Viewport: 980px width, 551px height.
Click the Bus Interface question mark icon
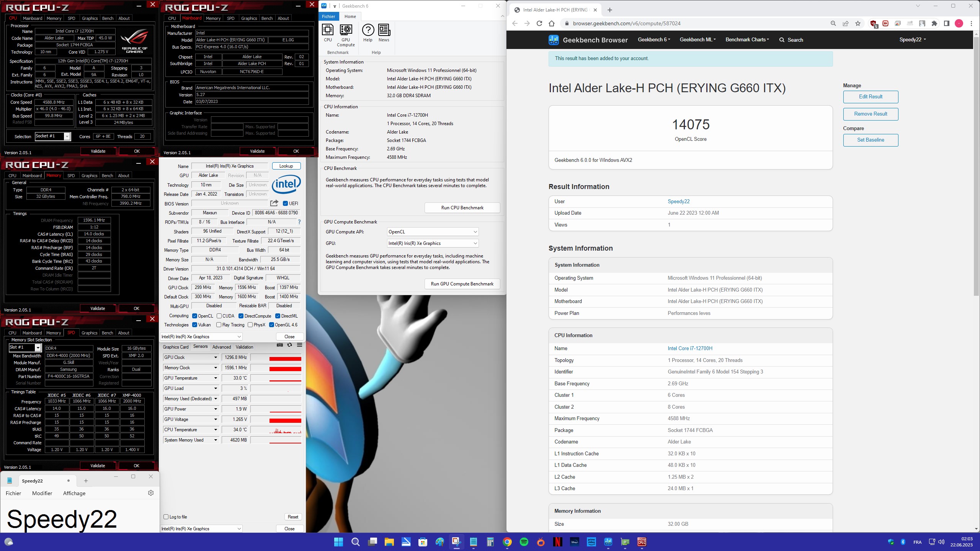[299, 222]
